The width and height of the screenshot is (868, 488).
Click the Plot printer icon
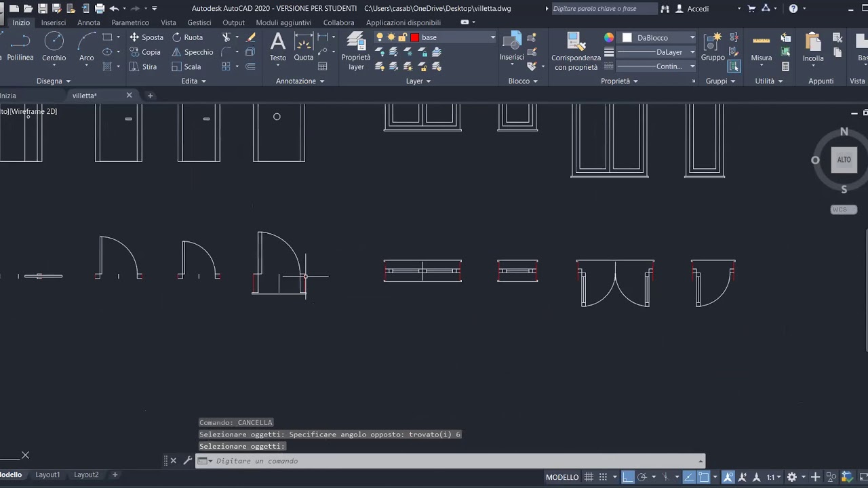click(x=100, y=9)
